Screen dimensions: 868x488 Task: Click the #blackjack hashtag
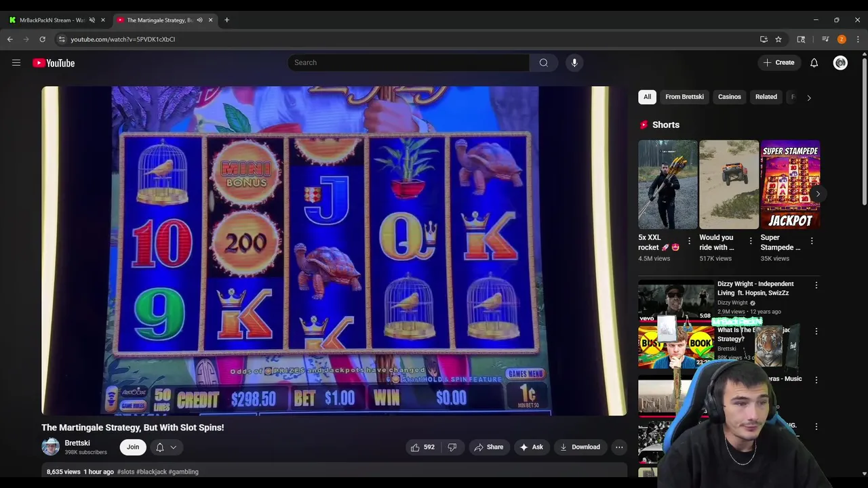click(151, 472)
